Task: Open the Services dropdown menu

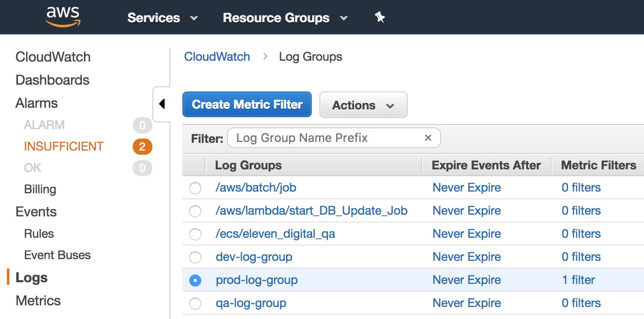Action: 162,18
